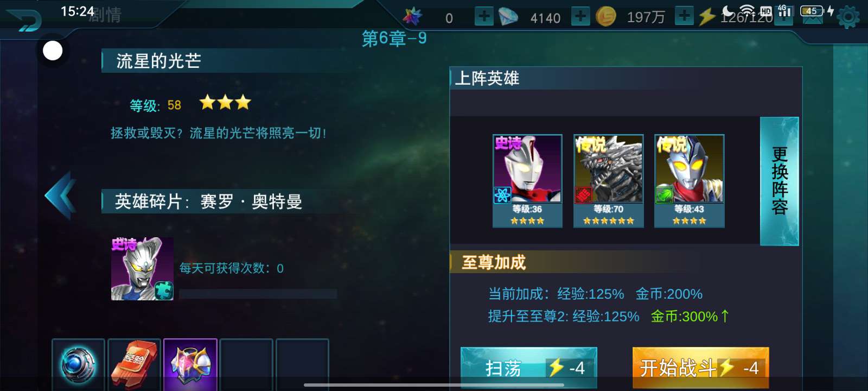Start battle with 开始战斗 button
The width and height of the screenshot is (868, 391).
click(x=700, y=368)
